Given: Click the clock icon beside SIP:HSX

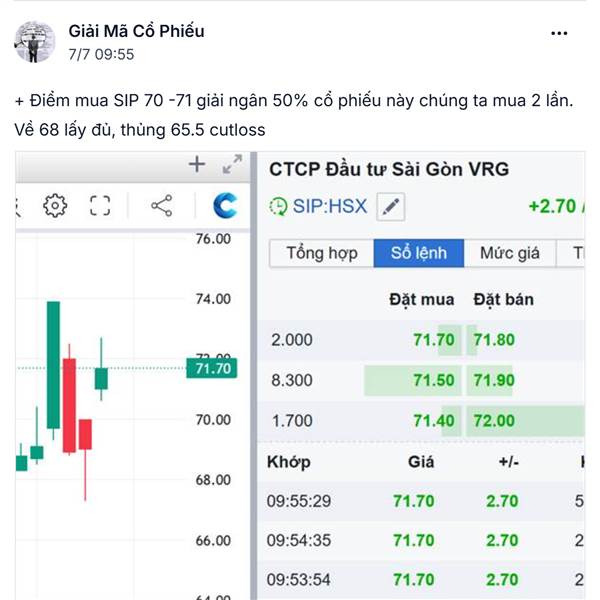Looking at the screenshot, I should coord(278,207).
